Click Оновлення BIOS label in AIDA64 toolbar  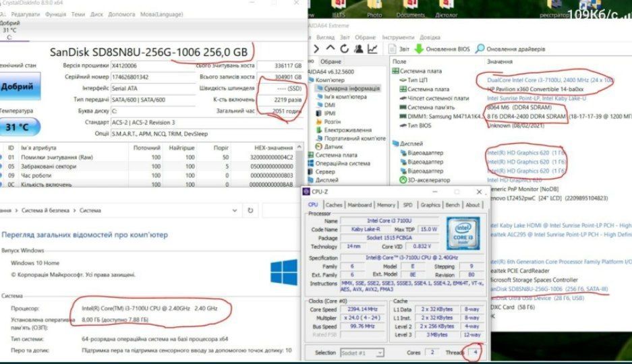(x=448, y=49)
